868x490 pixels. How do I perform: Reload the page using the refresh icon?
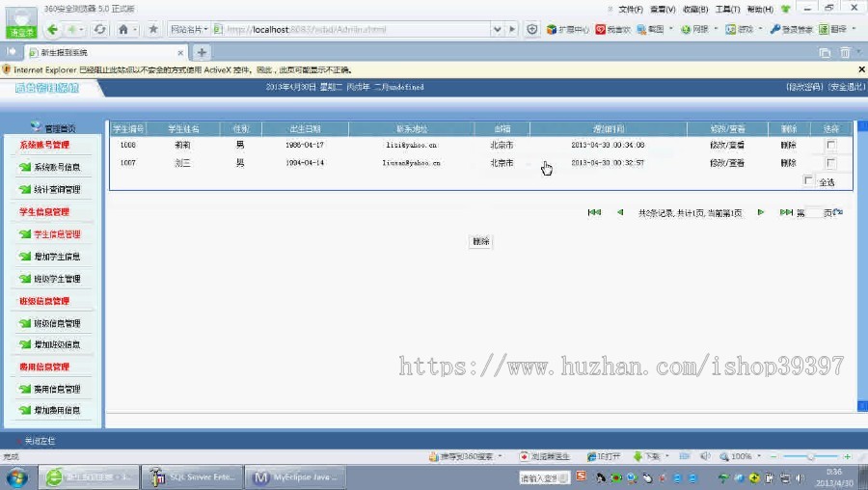pos(99,29)
